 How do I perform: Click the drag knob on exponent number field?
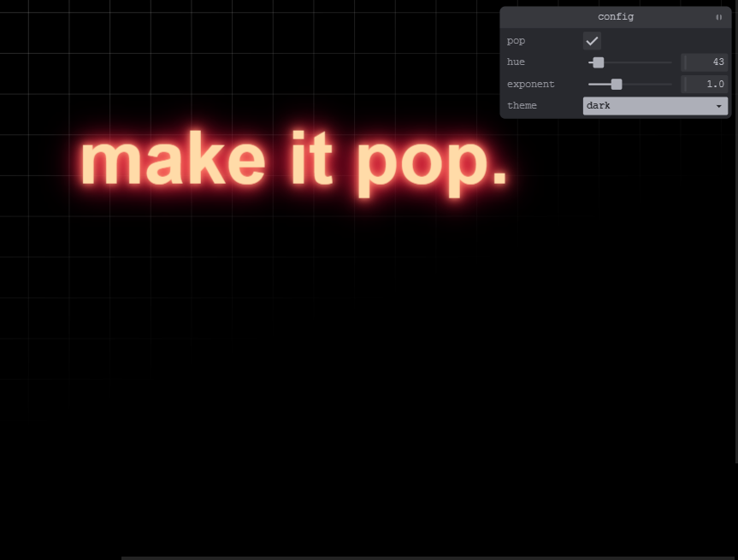(x=685, y=85)
